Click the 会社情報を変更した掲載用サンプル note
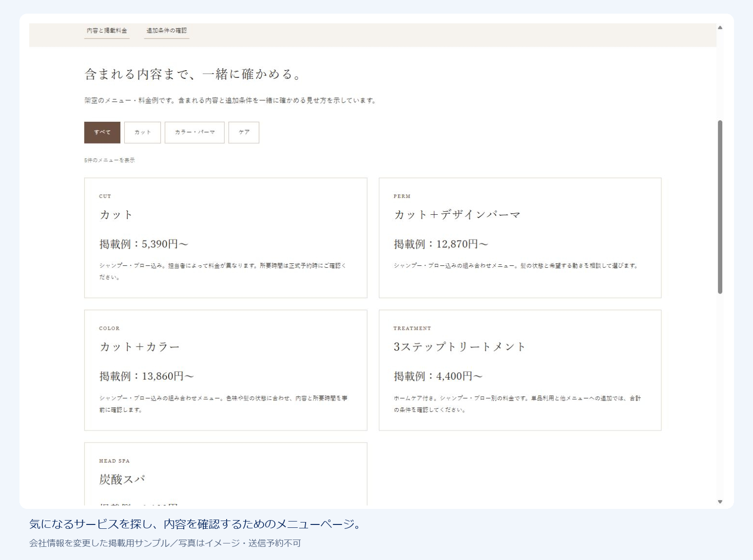 (x=165, y=543)
